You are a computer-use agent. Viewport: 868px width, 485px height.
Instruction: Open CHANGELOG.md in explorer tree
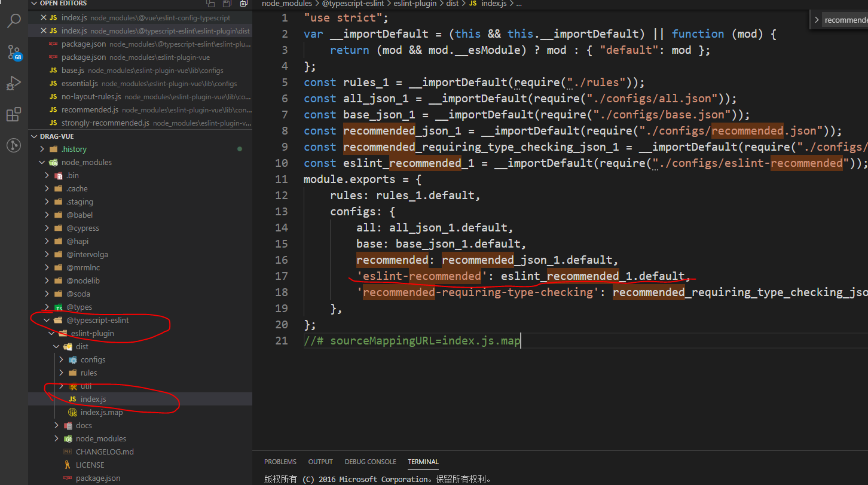(x=140, y=452)
